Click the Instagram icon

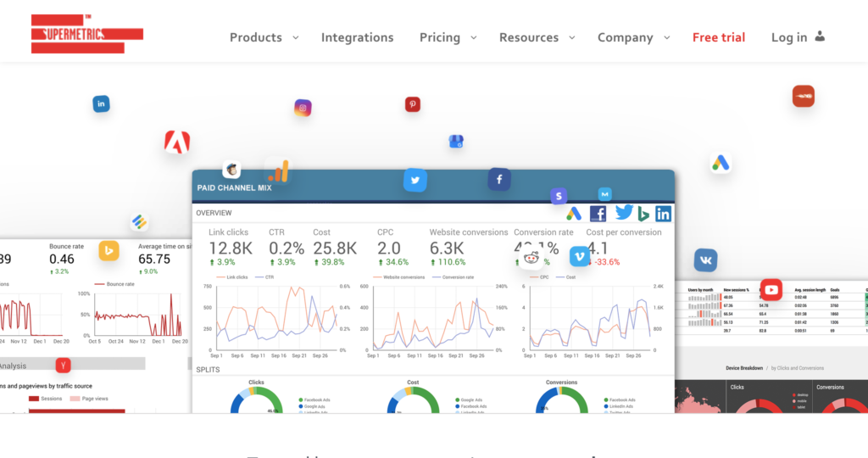[x=303, y=108]
